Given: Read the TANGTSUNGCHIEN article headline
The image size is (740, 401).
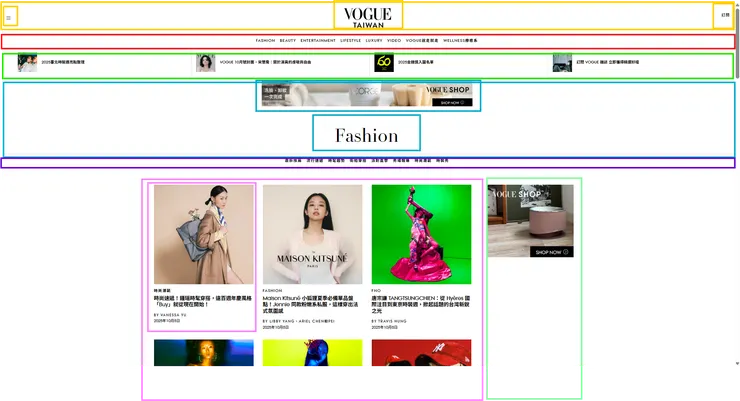Looking at the screenshot, I should 420,305.
